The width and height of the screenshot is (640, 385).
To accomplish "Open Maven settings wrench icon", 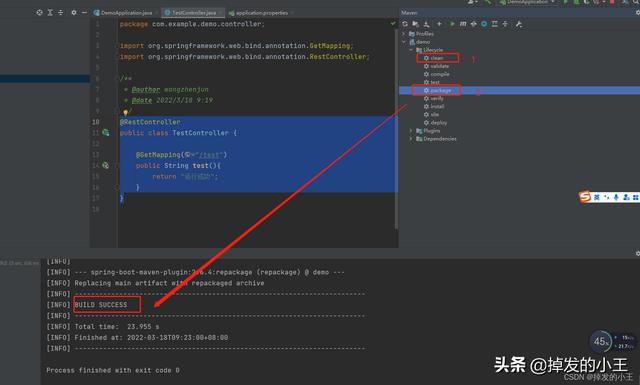I will 518,24.
